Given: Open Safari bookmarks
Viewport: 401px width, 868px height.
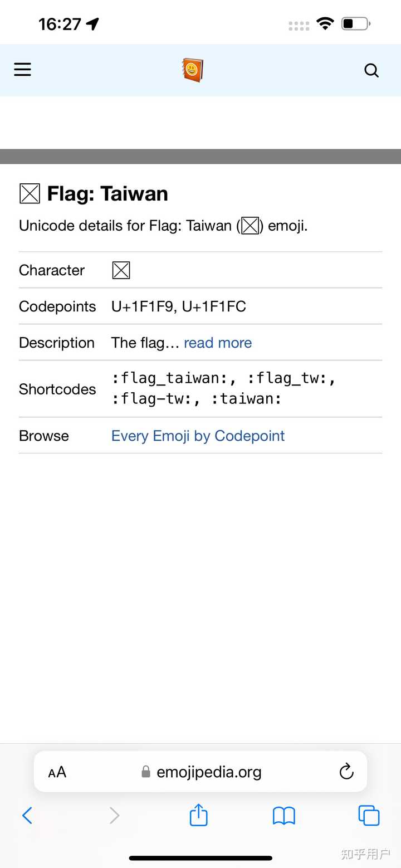Looking at the screenshot, I should (283, 816).
